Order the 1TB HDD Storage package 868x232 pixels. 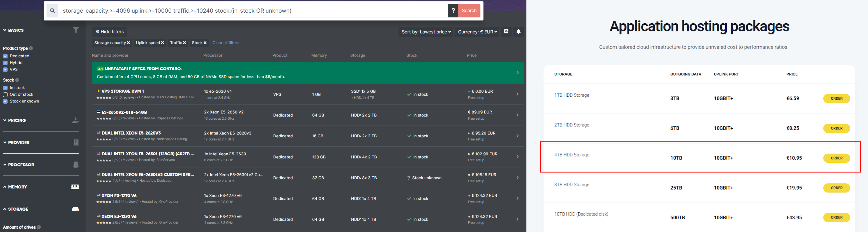(836, 99)
